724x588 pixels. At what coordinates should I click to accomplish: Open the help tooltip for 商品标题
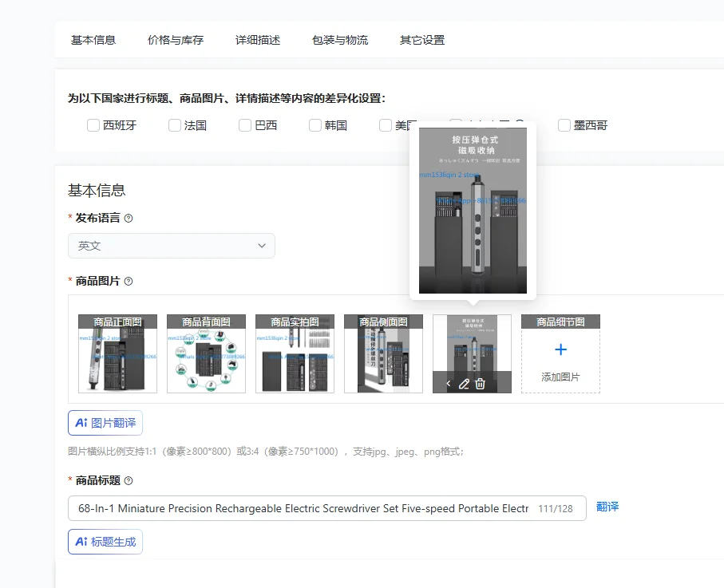click(129, 480)
